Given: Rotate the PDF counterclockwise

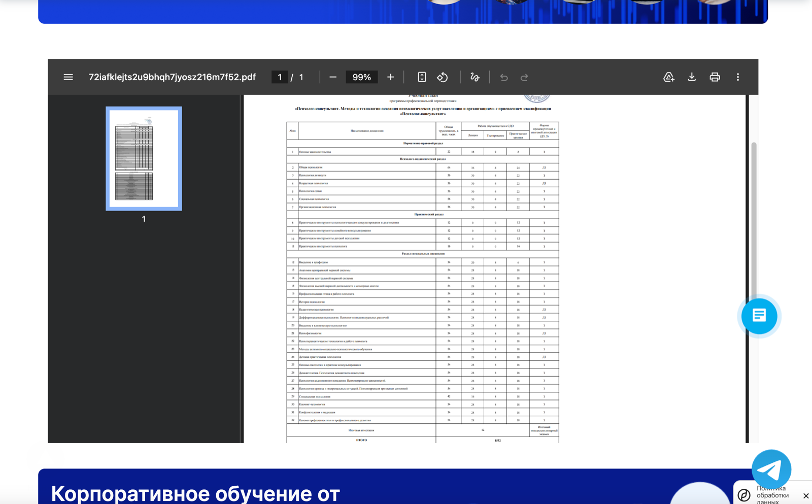Looking at the screenshot, I should (x=443, y=77).
